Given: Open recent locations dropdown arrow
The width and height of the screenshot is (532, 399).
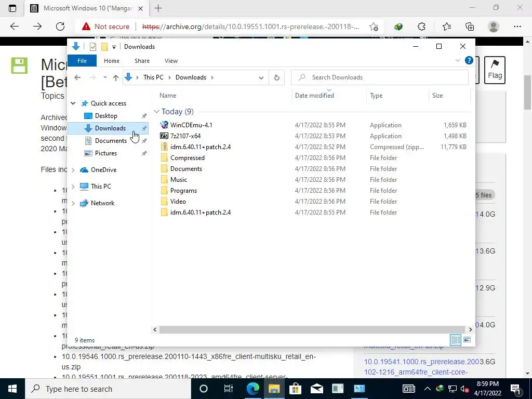Looking at the screenshot, I should click(x=105, y=77).
